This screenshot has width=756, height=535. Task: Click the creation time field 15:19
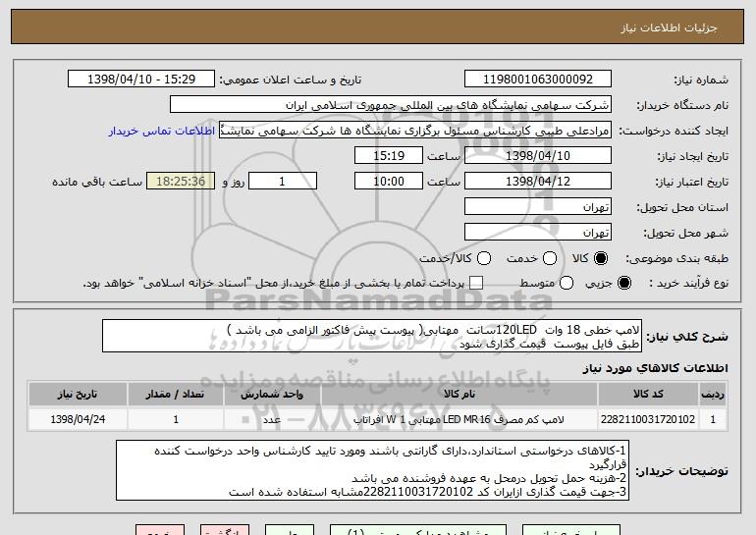pos(389,156)
